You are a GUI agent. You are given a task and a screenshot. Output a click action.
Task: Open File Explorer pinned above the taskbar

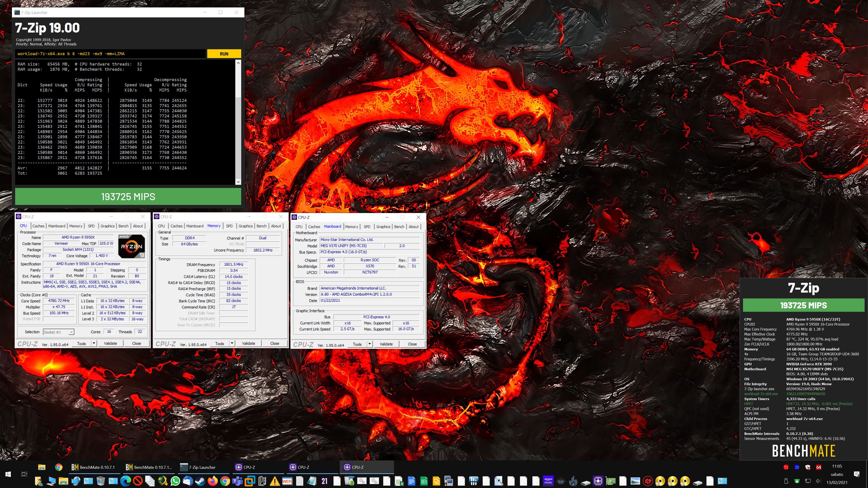tap(42, 467)
